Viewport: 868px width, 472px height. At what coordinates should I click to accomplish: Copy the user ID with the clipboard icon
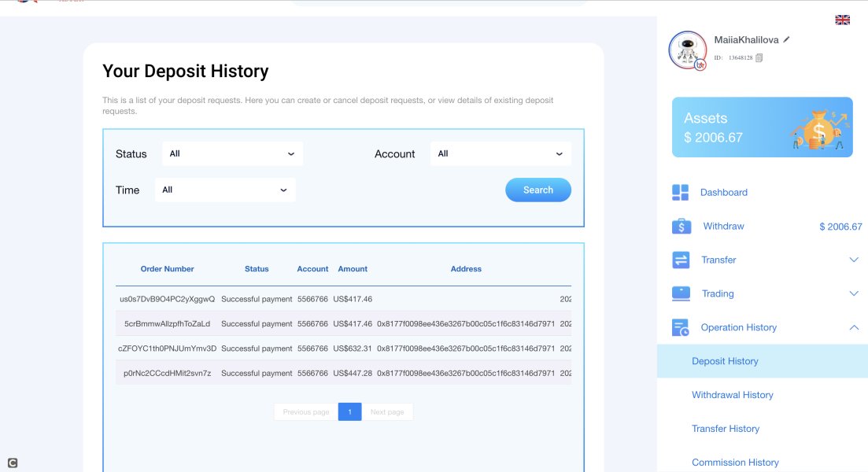(x=759, y=57)
